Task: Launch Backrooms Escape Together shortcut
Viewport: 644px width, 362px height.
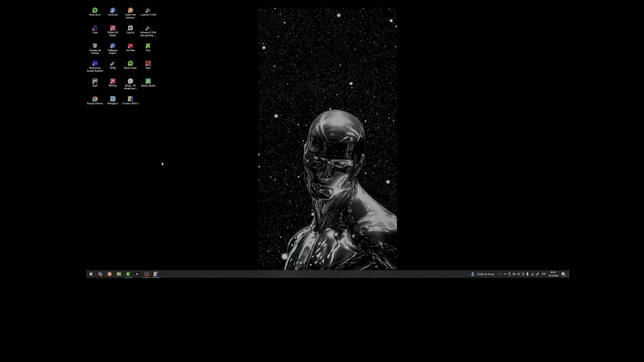Action: [95, 66]
